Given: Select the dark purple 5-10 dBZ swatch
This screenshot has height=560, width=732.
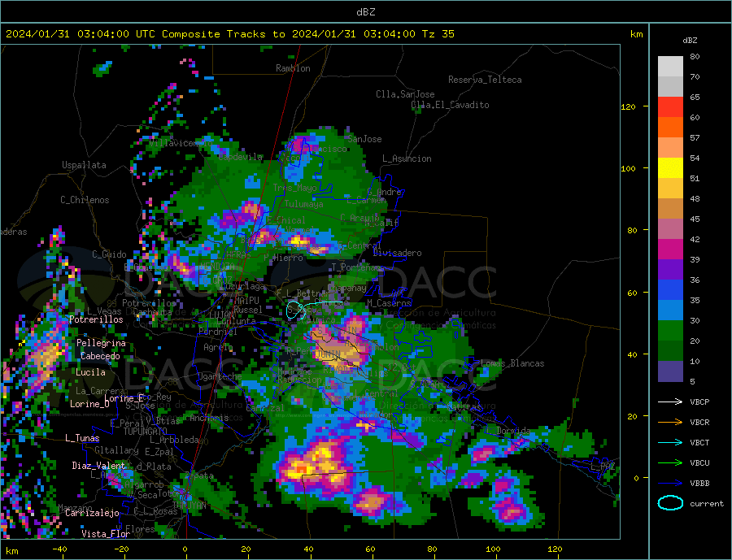Looking at the screenshot, I should [670, 371].
